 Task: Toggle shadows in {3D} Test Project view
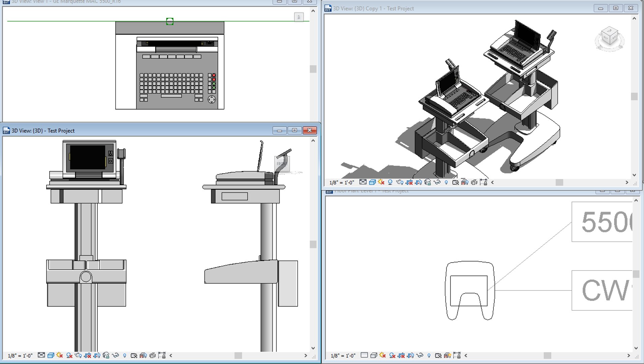click(69, 355)
